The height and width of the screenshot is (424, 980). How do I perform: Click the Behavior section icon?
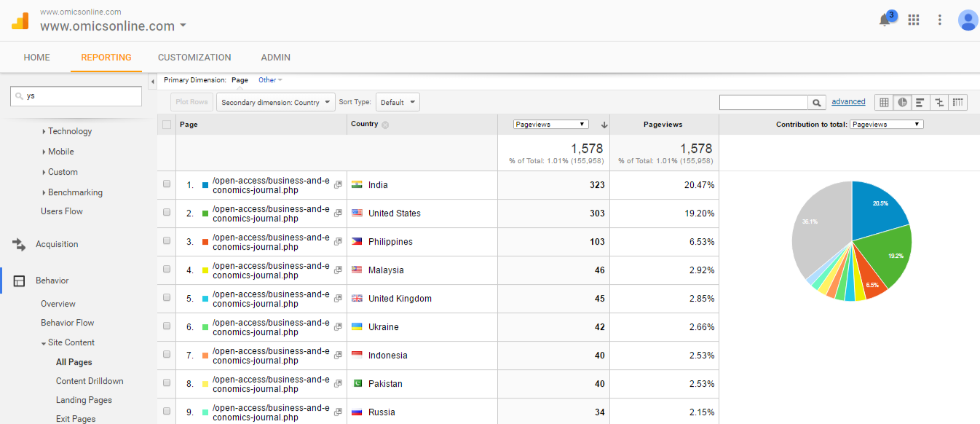(20, 280)
